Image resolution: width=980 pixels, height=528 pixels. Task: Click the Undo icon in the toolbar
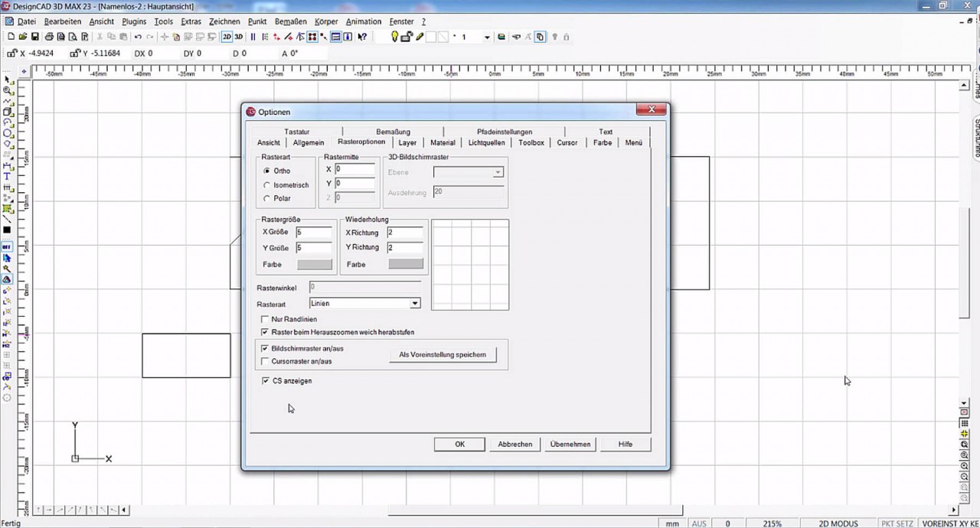click(x=137, y=37)
